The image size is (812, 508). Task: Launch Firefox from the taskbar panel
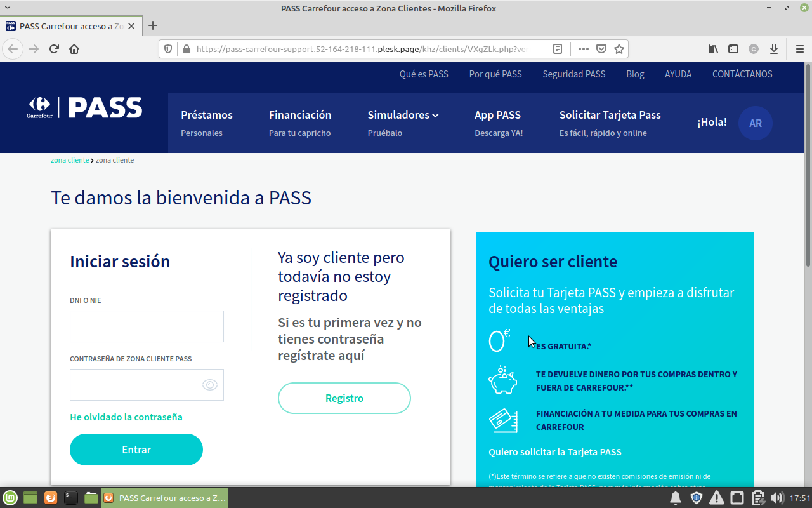tap(51, 498)
